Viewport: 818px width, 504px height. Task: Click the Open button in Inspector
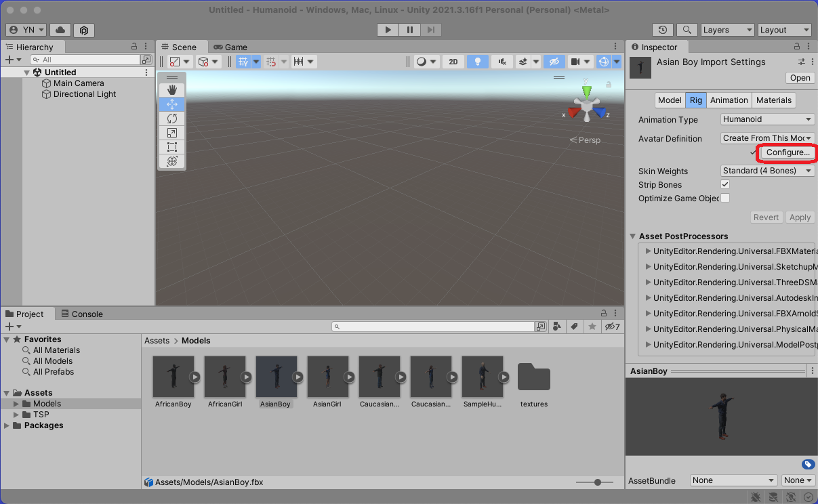click(x=800, y=78)
